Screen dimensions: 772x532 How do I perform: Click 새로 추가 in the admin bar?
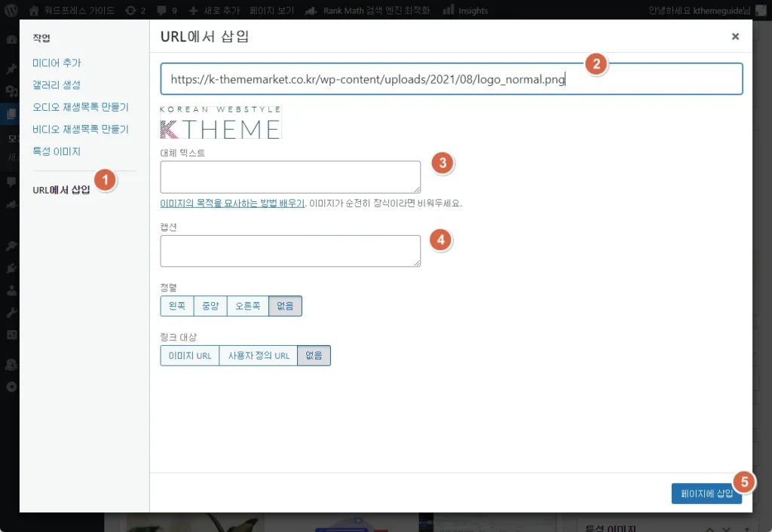(x=214, y=11)
